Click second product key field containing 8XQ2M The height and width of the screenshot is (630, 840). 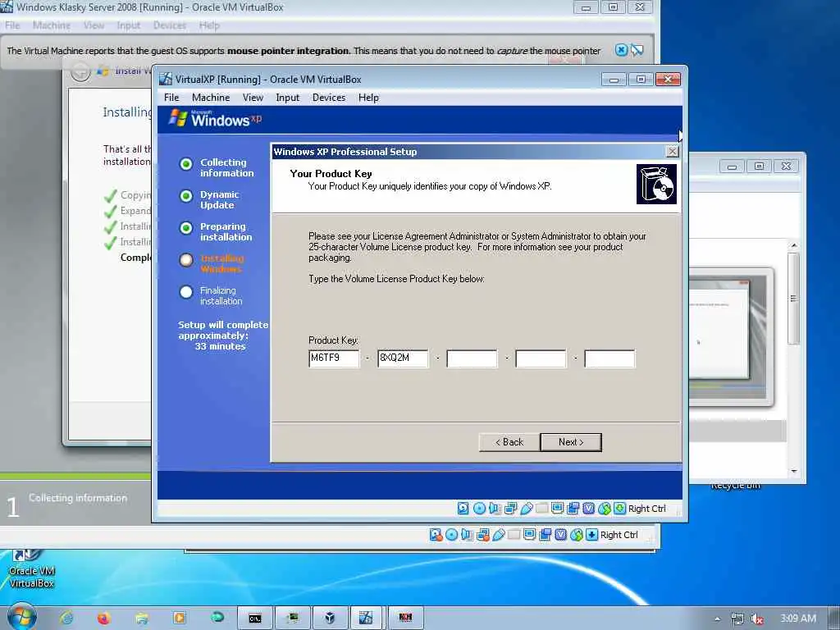tap(403, 358)
